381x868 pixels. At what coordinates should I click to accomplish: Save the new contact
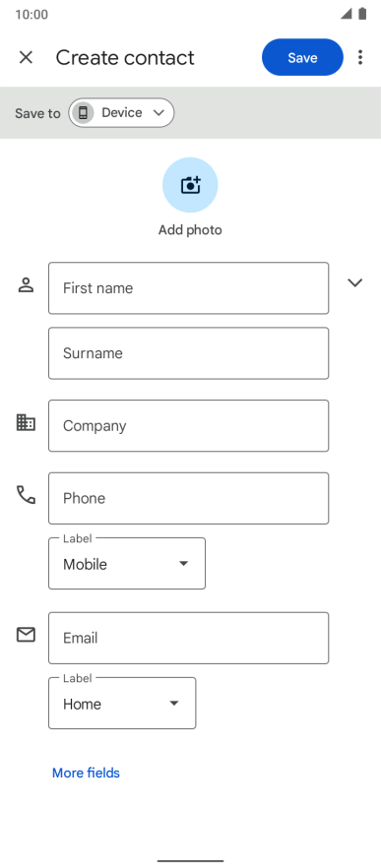(302, 57)
